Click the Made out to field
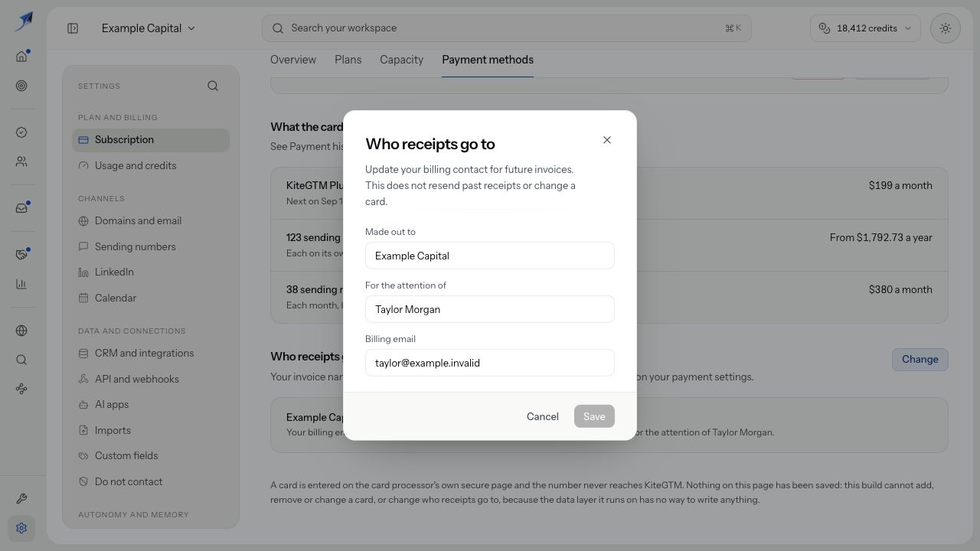Image resolution: width=980 pixels, height=551 pixels. 490,256
